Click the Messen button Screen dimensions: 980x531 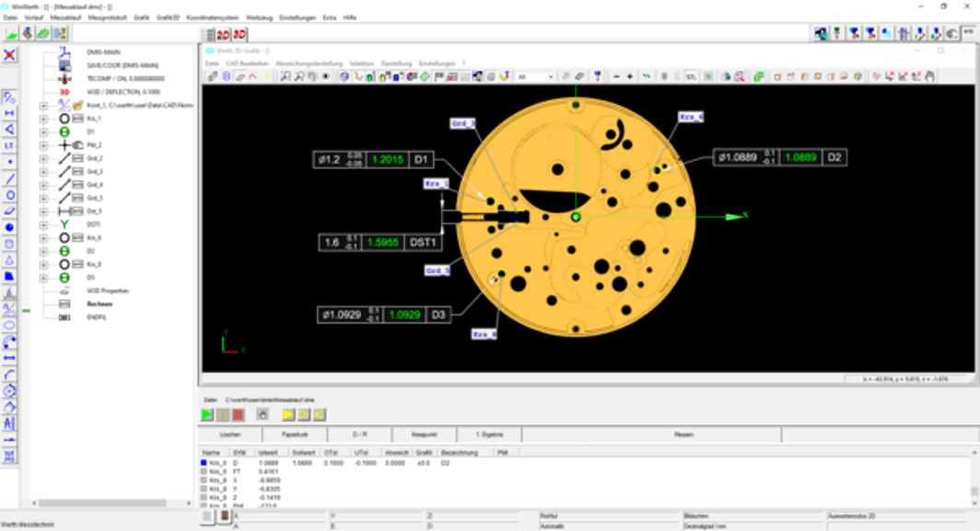tap(683, 434)
